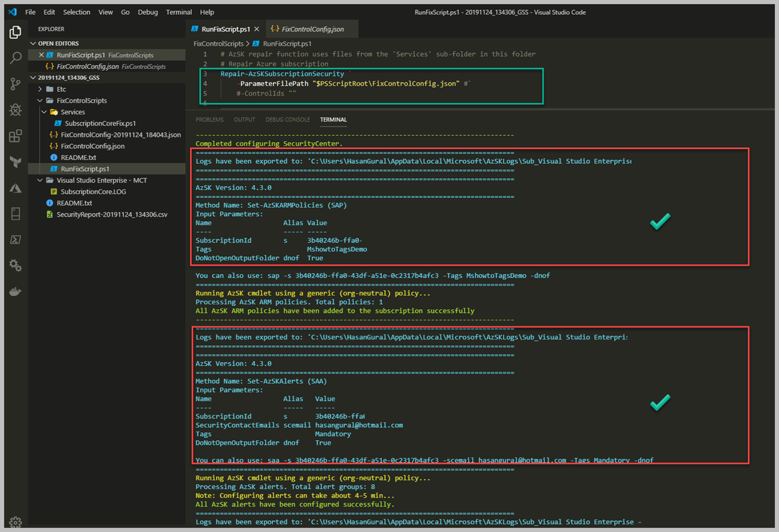This screenshot has width=779, height=532.
Task: Open the Terminal menu
Action: click(179, 12)
